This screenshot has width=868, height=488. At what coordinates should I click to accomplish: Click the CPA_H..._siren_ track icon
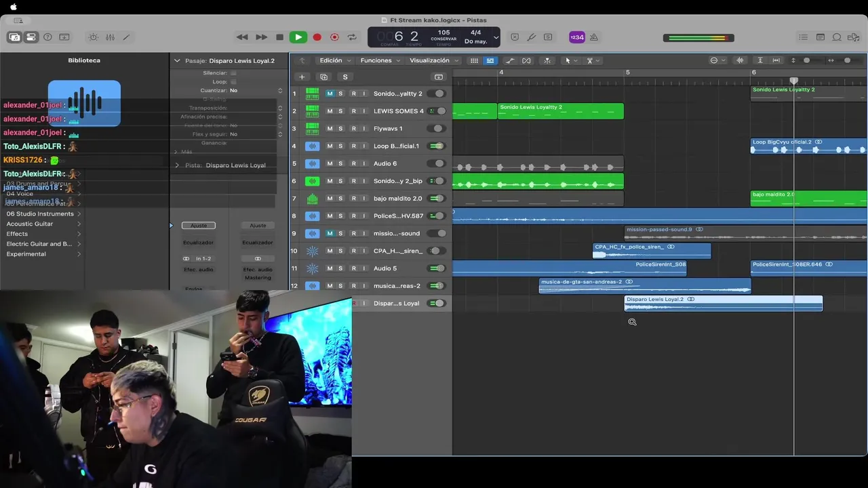tap(312, 251)
